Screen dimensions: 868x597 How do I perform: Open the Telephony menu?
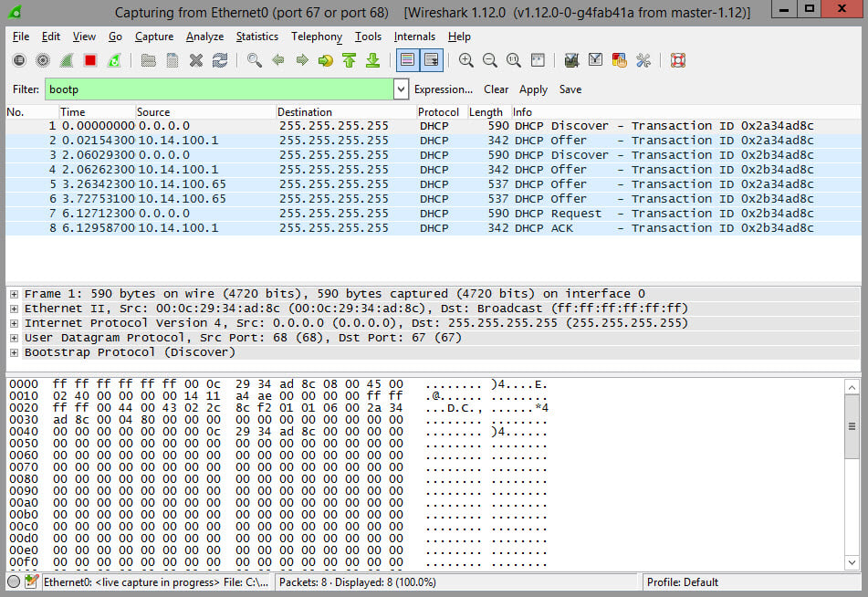pyautogui.click(x=316, y=37)
